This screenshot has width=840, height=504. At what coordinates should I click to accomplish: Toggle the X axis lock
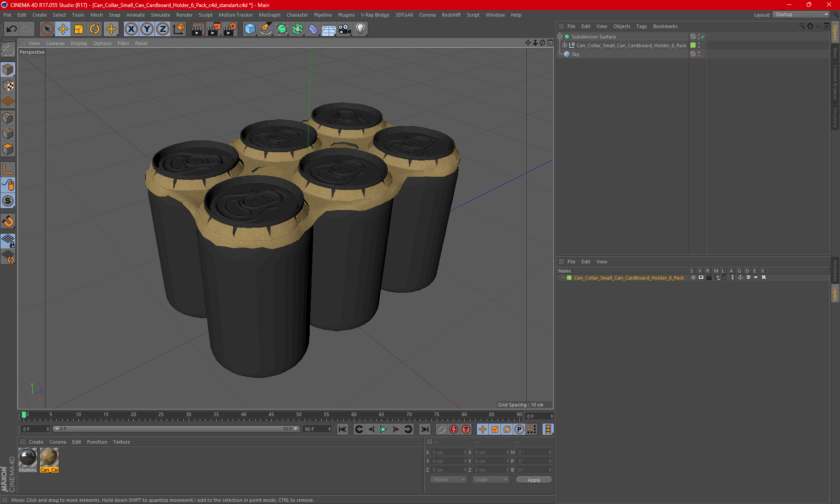click(131, 29)
